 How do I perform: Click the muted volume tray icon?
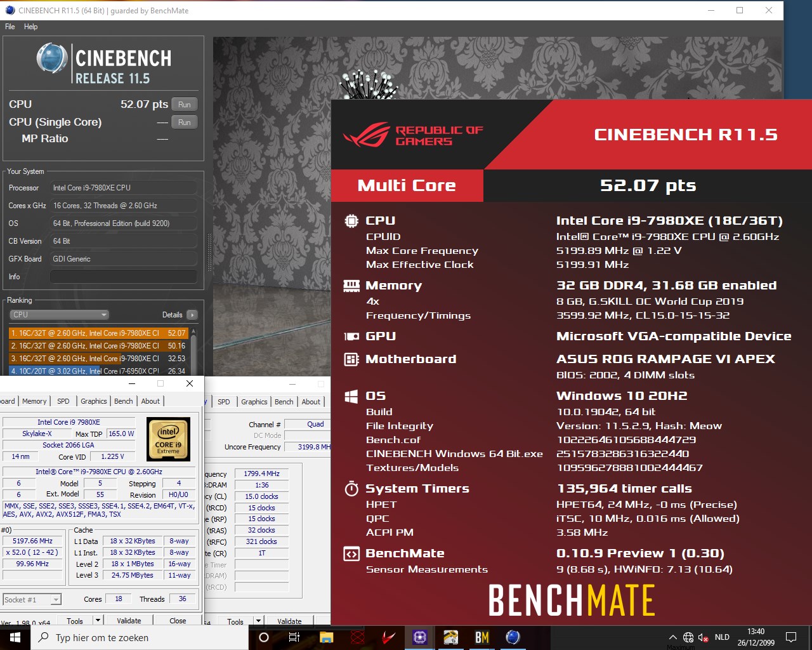pos(703,637)
